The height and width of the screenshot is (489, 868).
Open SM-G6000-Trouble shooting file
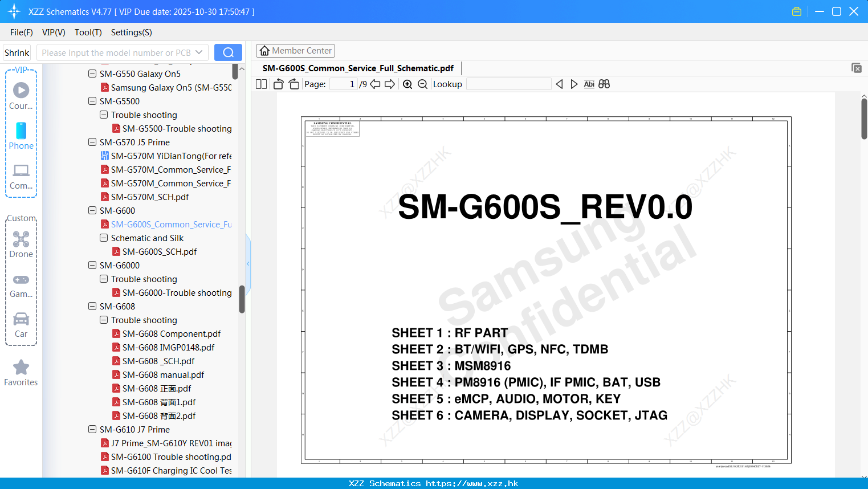pos(177,292)
